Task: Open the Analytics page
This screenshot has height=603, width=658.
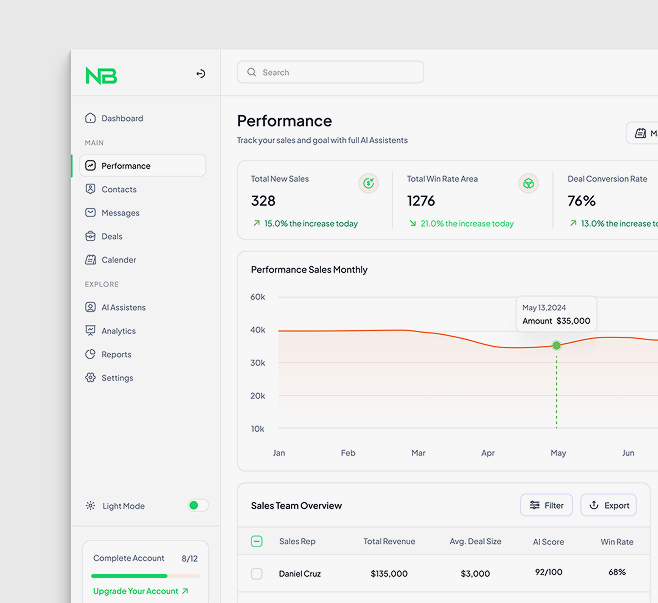Action: (118, 331)
